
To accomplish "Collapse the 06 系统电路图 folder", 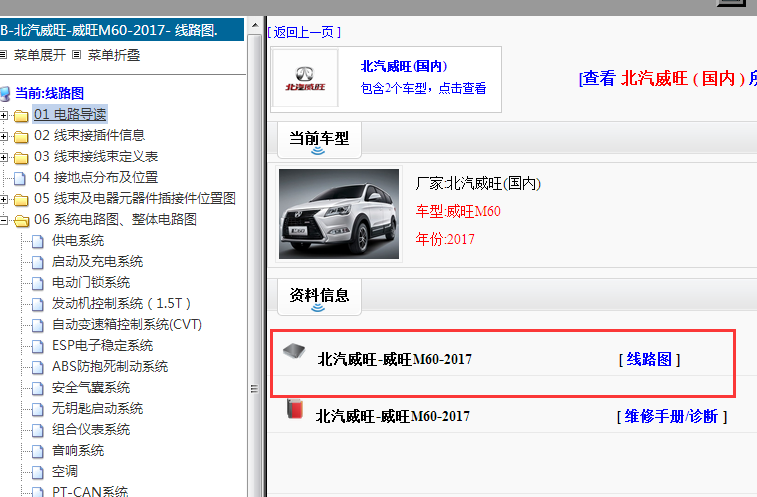I will point(3,220).
